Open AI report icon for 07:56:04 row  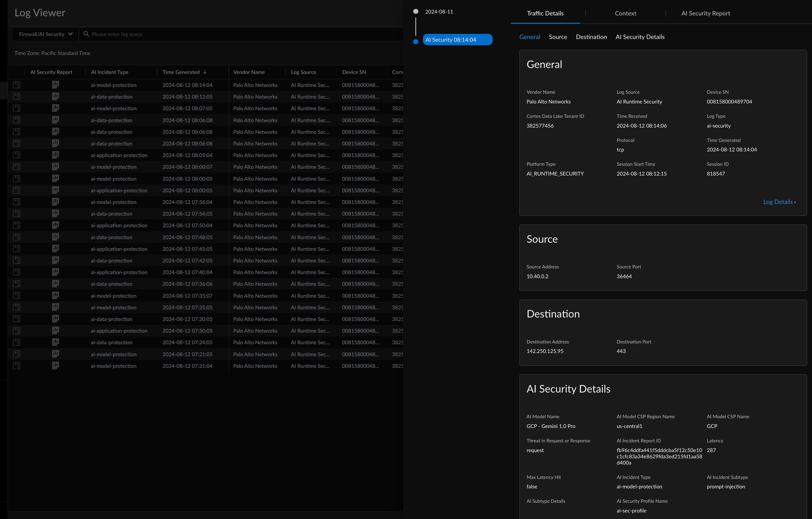pyautogui.click(x=56, y=202)
